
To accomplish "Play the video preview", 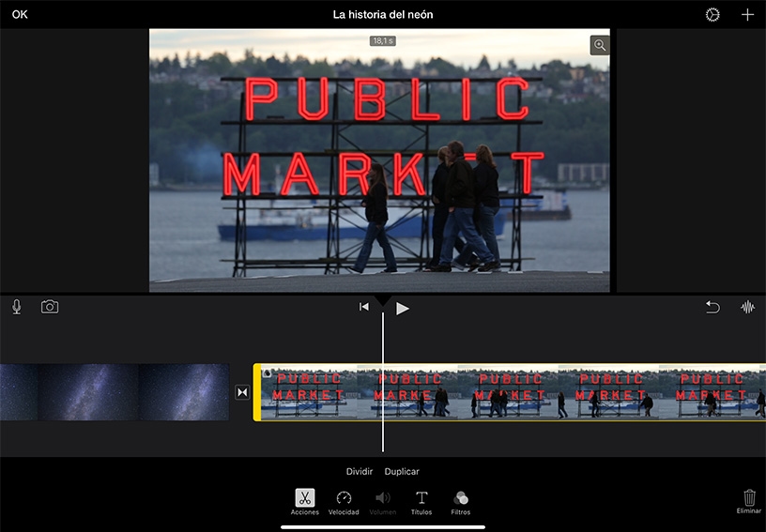I will (x=402, y=309).
